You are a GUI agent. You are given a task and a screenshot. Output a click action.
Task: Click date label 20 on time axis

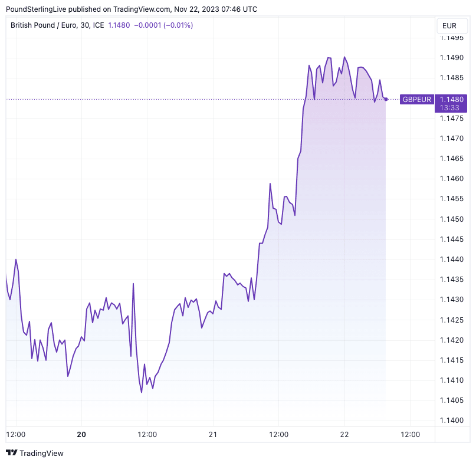coord(81,434)
